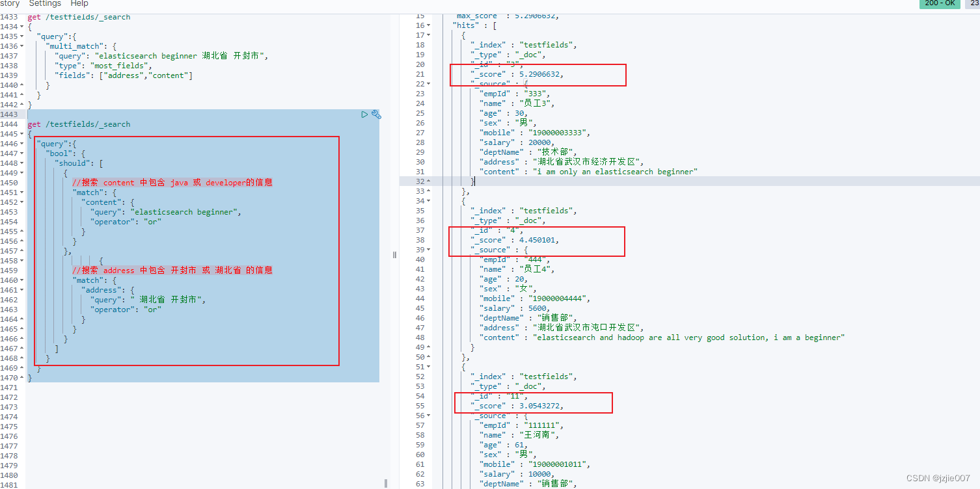
Task: Collapse hits array at output line 16
Action: [428, 25]
